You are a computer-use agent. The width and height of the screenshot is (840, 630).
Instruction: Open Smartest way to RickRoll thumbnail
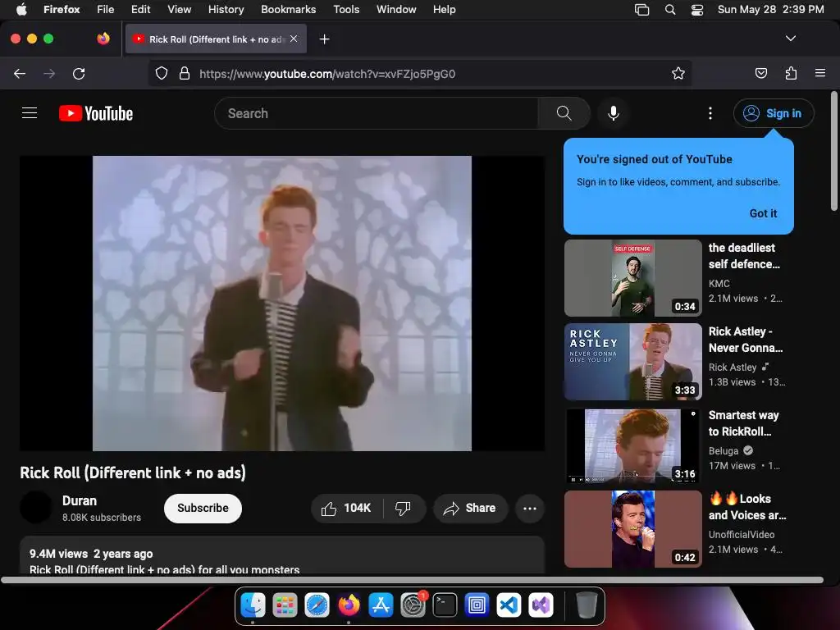point(633,445)
